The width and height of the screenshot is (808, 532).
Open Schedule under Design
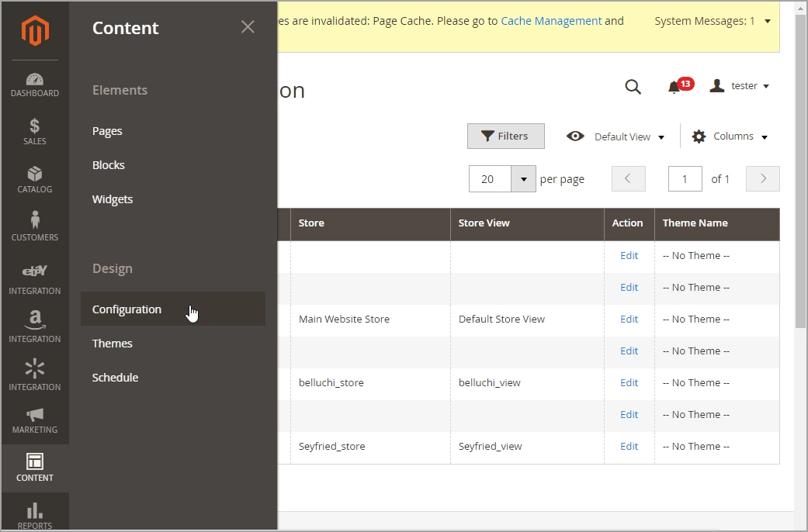click(115, 378)
